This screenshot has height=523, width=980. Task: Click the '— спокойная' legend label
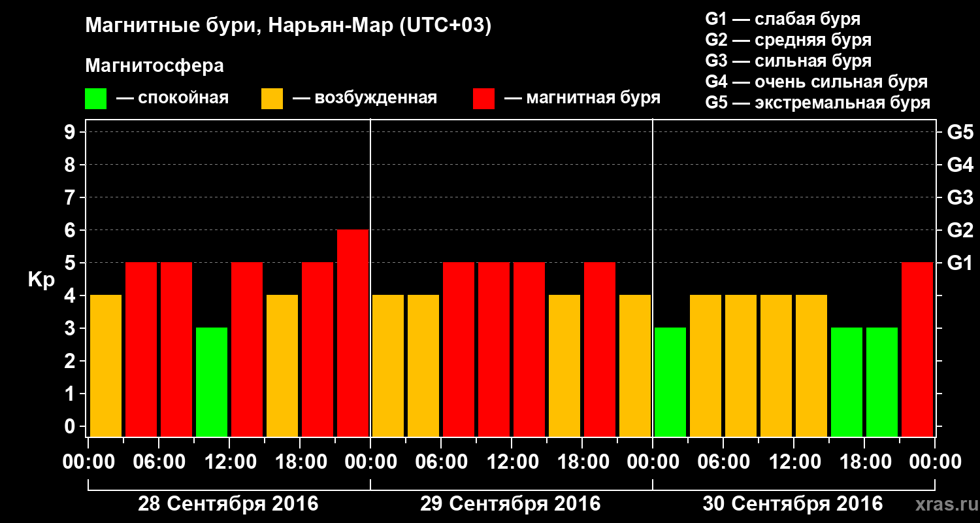coord(172,98)
